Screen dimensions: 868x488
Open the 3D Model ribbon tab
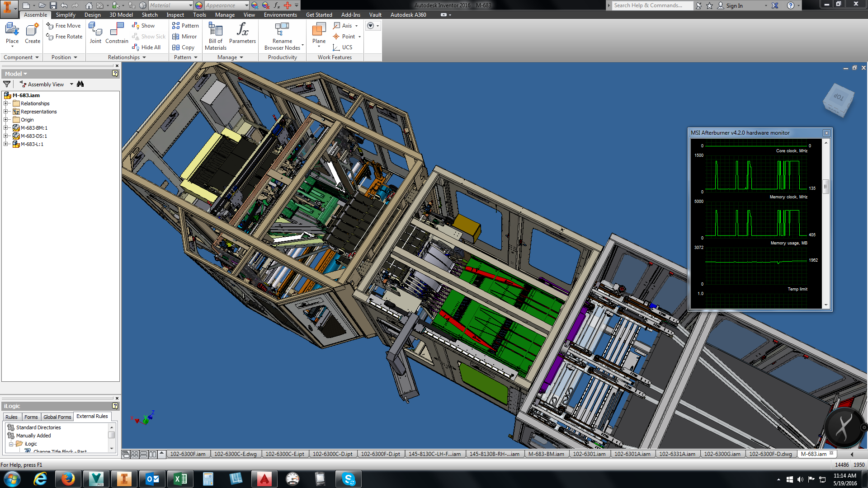coord(121,15)
